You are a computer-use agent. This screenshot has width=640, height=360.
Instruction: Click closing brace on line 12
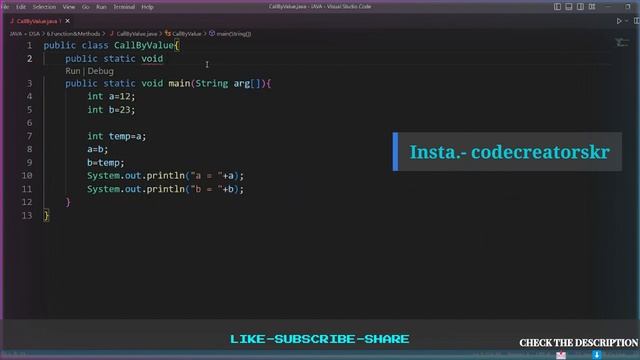pos(68,202)
